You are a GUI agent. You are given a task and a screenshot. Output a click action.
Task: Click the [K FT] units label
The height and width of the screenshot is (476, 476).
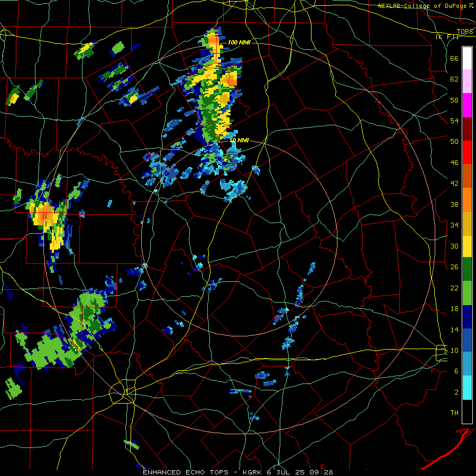pyautogui.click(x=447, y=36)
